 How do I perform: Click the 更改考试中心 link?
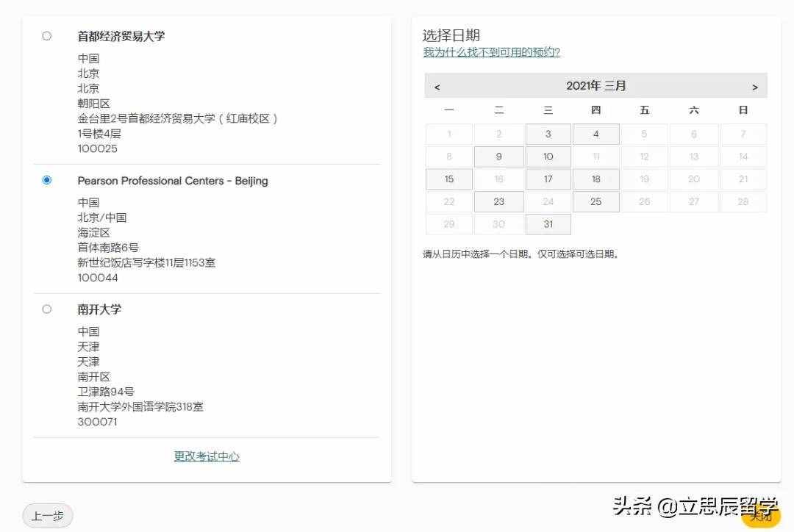(207, 456)
